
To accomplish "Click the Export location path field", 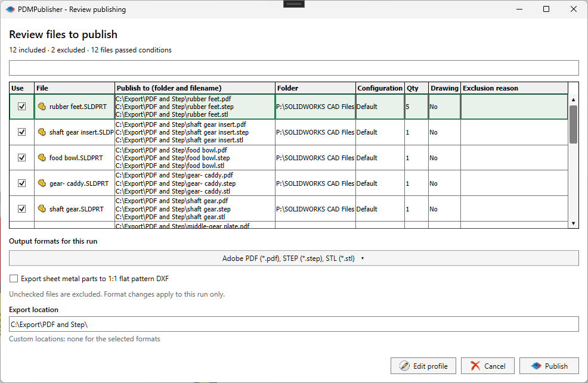I will click(x=293, y=324).
